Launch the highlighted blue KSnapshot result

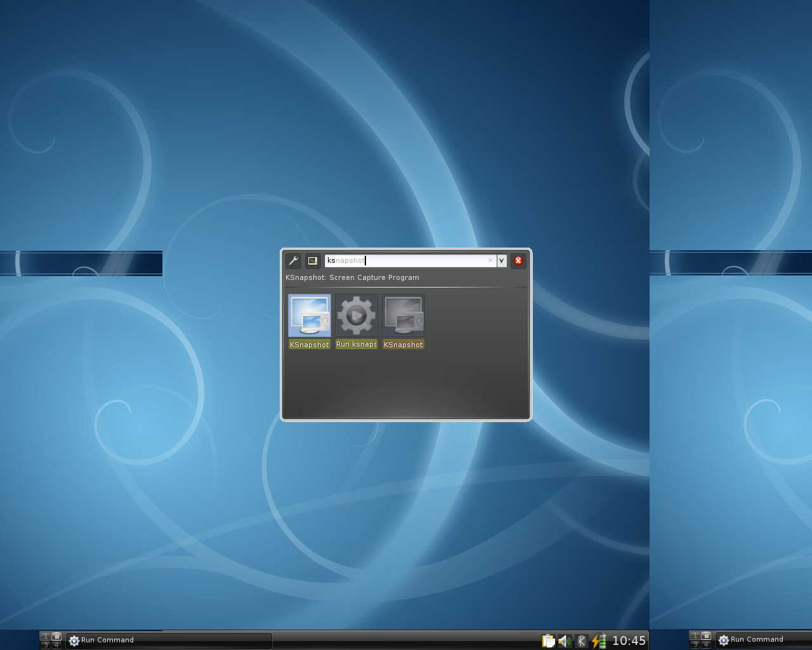310,322
